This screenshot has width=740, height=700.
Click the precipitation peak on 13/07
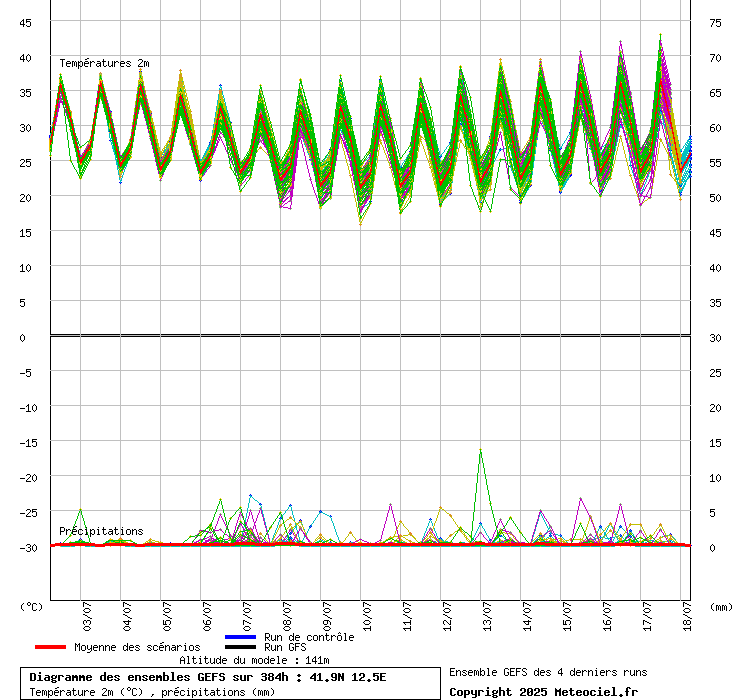pyautogui.click(x=480, y=450)
